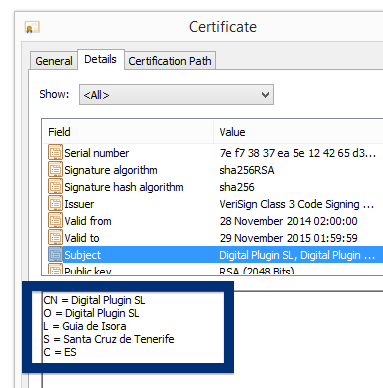The image size is (383, 388).
Task: Click the Digital Plugin SL subject value
Action: pos(297,255)
